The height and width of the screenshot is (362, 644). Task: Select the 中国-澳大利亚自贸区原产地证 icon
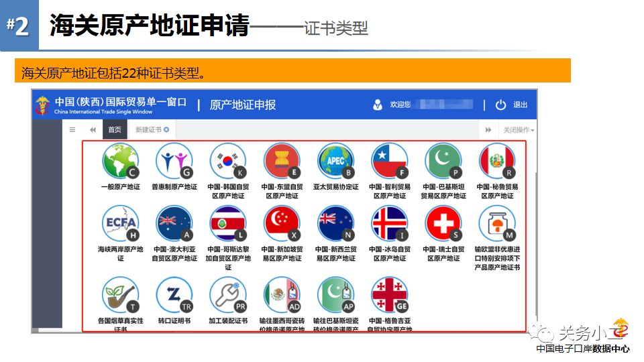tap(174, 223)
